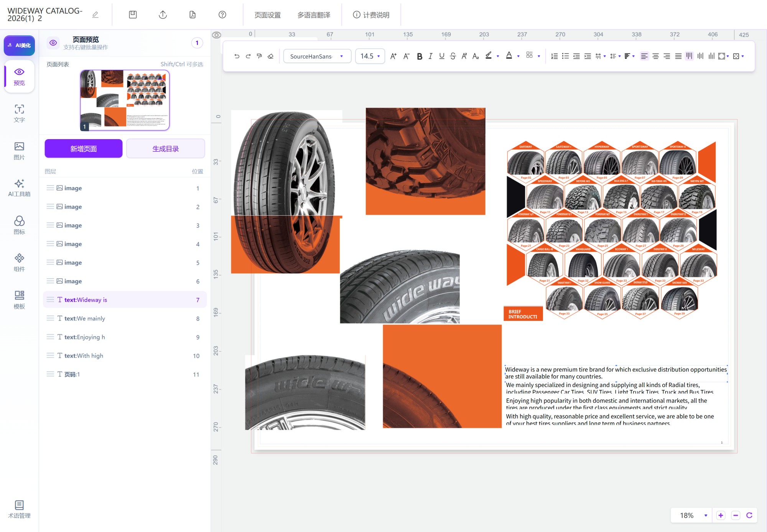
Task: Switch to the 预览 sidebar tab
Action: [x=19, y=77]
